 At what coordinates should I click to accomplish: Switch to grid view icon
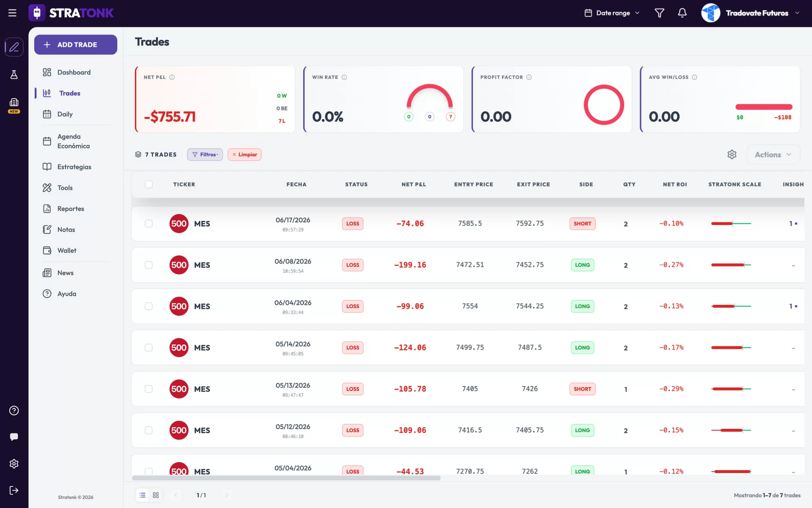[x=156, y=495]
